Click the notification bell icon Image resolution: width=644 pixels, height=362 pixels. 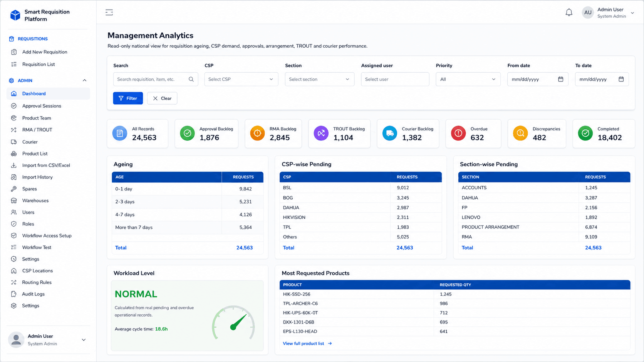pyautogui.click(x=569, y=12)
